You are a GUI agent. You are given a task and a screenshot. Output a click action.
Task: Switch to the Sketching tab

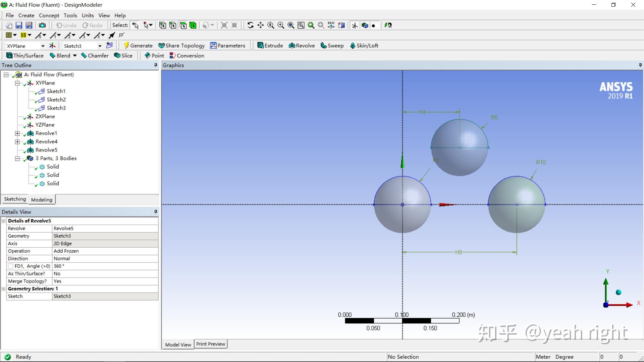point(15,199)
